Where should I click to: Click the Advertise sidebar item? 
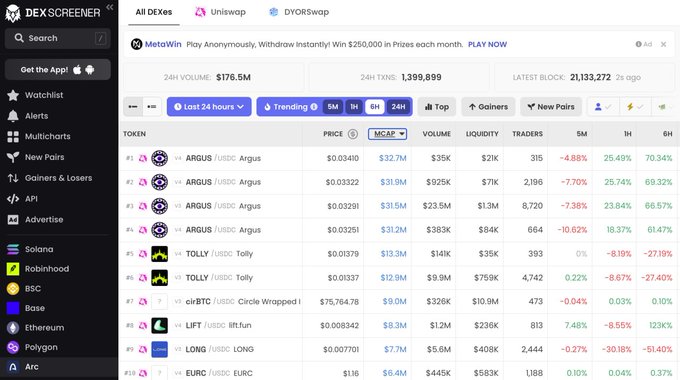click(x=43, y=219)
